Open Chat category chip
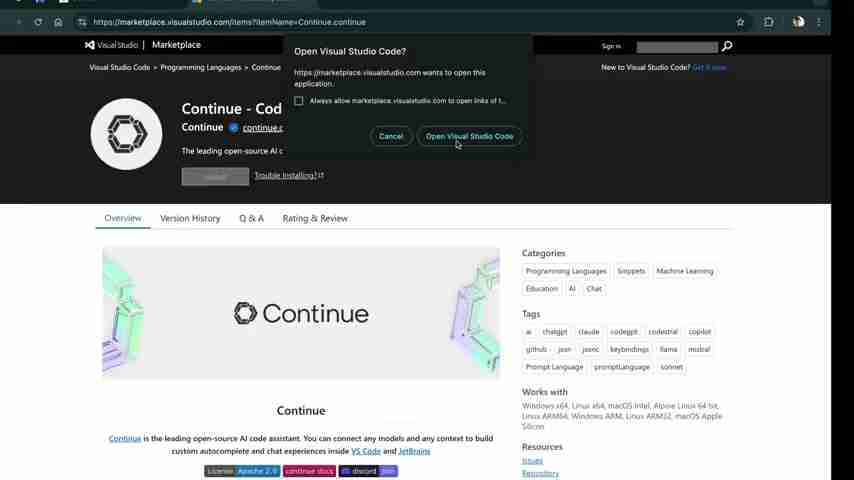The image size is (854, 480). tap(594, 289)
